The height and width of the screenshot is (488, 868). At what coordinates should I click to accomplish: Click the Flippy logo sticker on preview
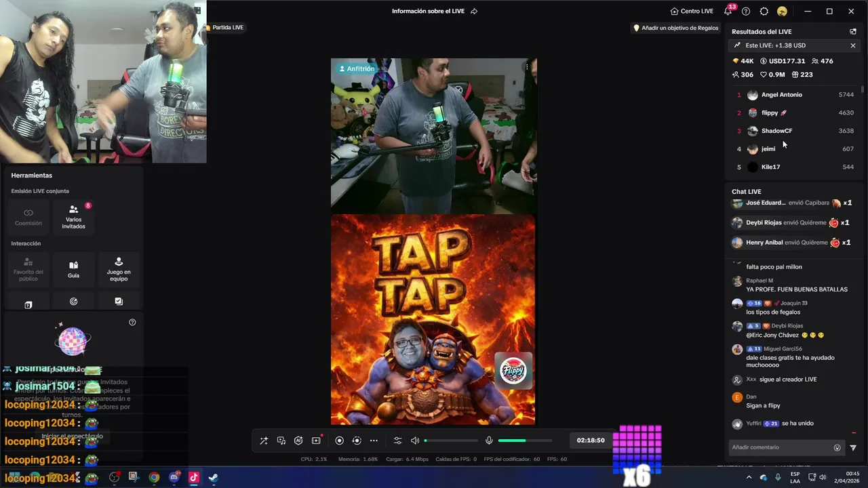513,371
